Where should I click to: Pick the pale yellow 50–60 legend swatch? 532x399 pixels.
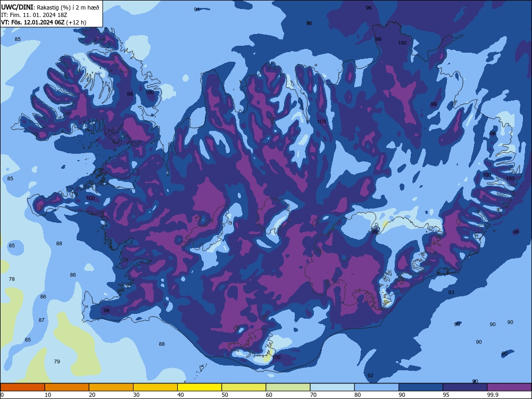click(x=244, y=387)
